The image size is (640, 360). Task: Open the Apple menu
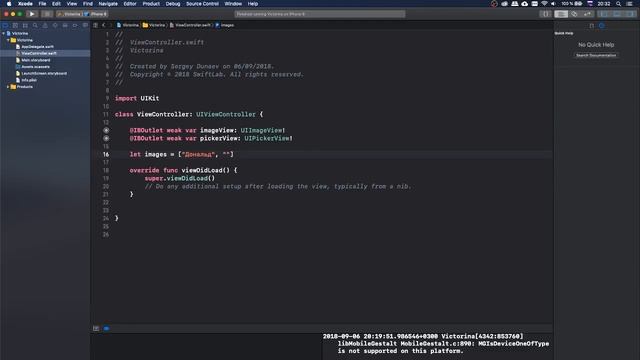point(9,4)
